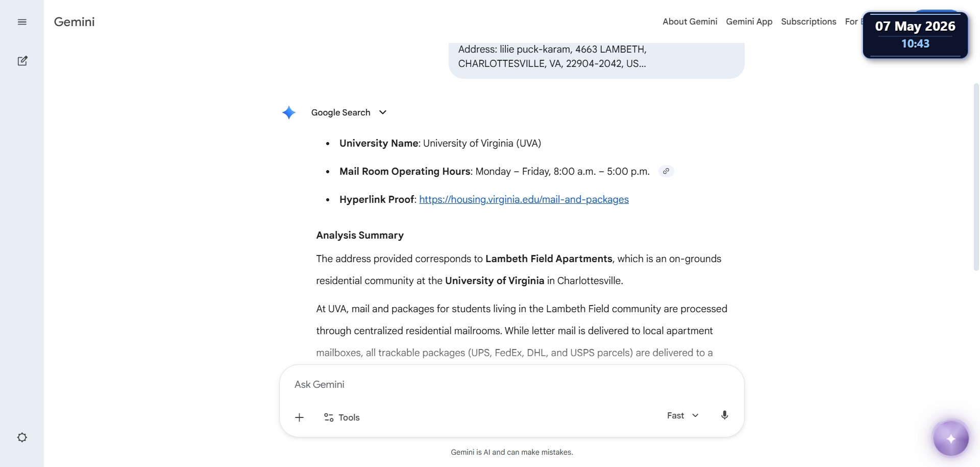Screen dimensions: 980x467
Task: Click the 07 May 2026 clock widget
Action: pyautogui.click(x=915, y=35)
